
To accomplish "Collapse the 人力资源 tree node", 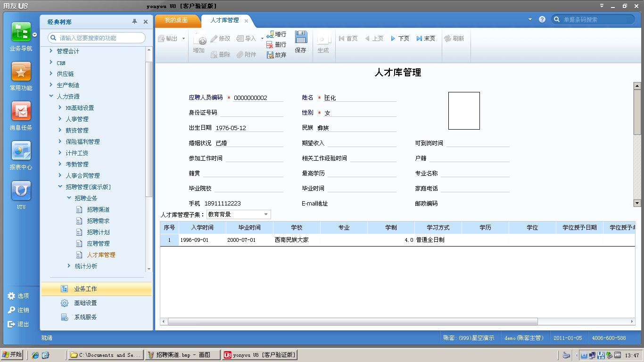I will pos(51,96).
